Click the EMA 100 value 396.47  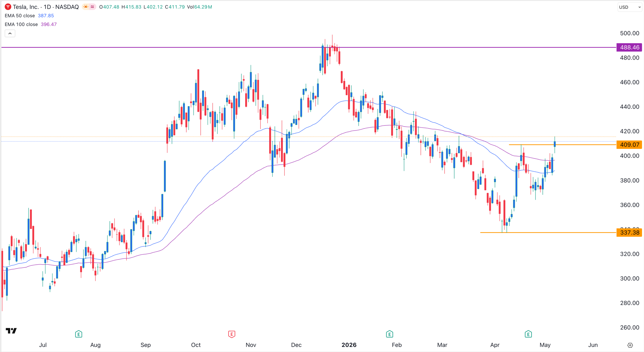click(49, 24)
